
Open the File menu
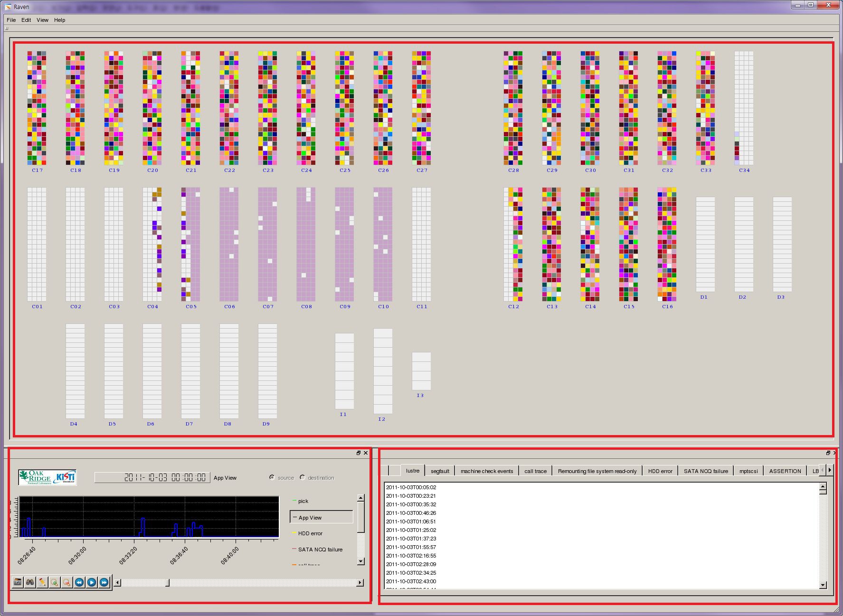pos(11,20)
